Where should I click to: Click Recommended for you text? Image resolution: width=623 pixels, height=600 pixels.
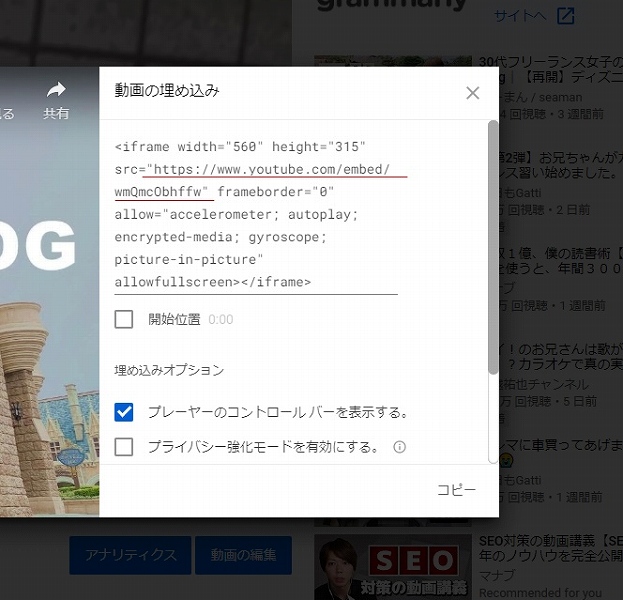tap(540, 593)
